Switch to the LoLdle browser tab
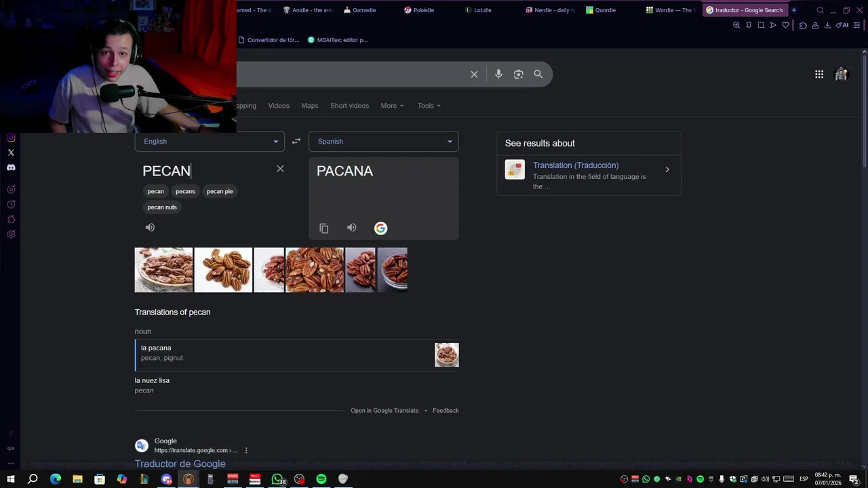The height and width of the screenshot is (488, 868). click(x=482, y=10)
